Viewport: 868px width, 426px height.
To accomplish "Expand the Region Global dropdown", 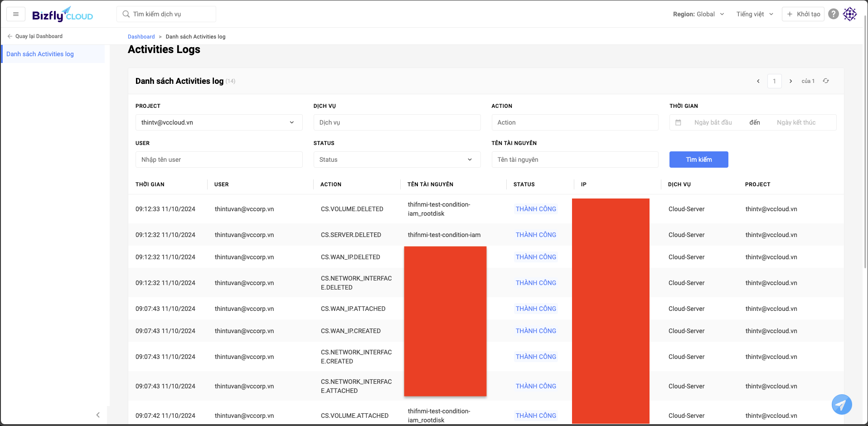I will click(x=698, y=14).
